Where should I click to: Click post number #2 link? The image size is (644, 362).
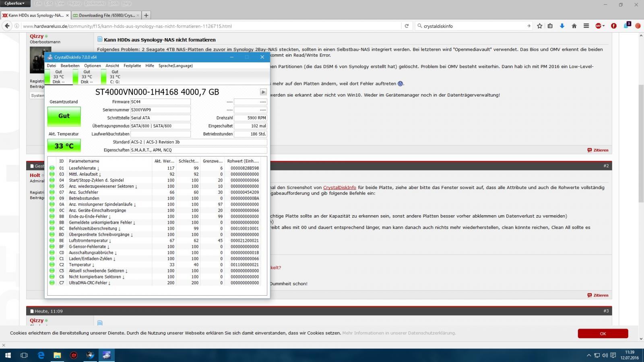606,166
